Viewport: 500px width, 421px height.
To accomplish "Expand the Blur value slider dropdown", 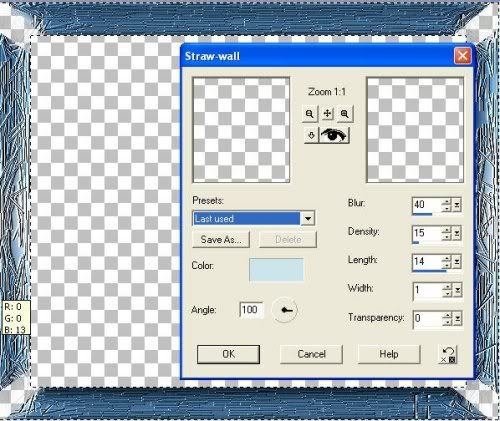I will point(457,204).
